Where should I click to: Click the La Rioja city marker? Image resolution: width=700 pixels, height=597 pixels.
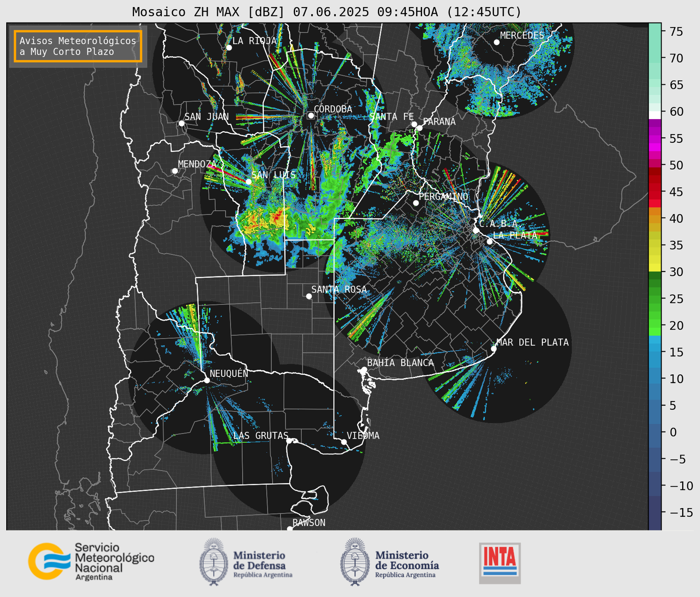pos(229,48)
